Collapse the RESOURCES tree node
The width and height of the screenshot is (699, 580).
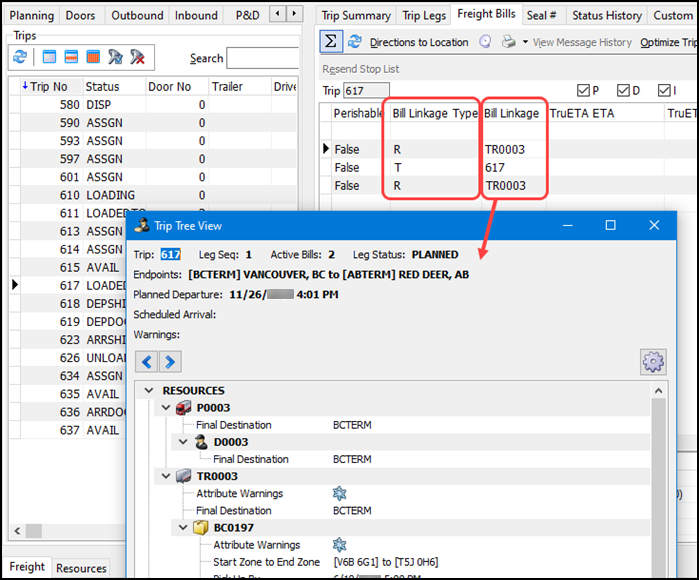pos(149,391)
